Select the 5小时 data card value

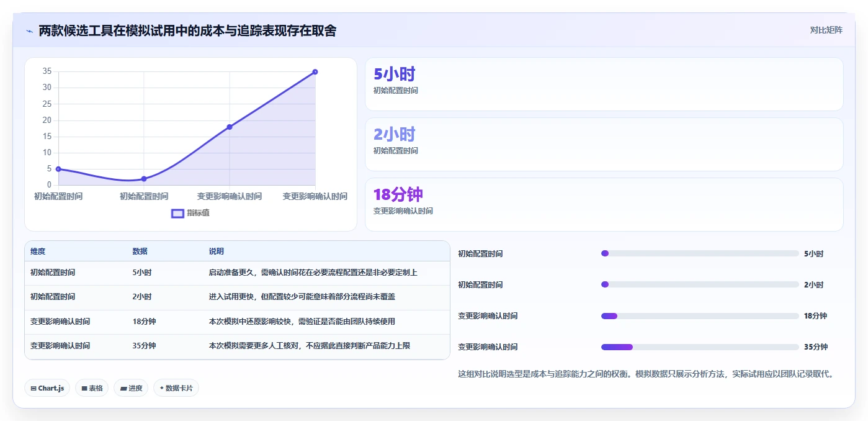click(394, 74)
